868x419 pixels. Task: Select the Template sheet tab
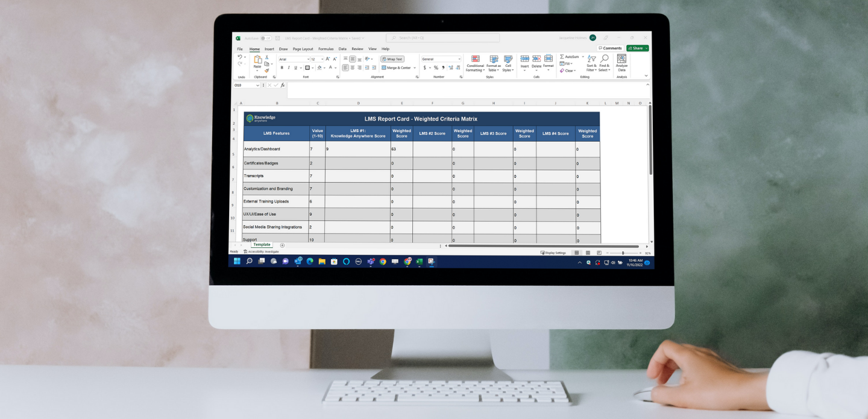click(x=262, y=244)
